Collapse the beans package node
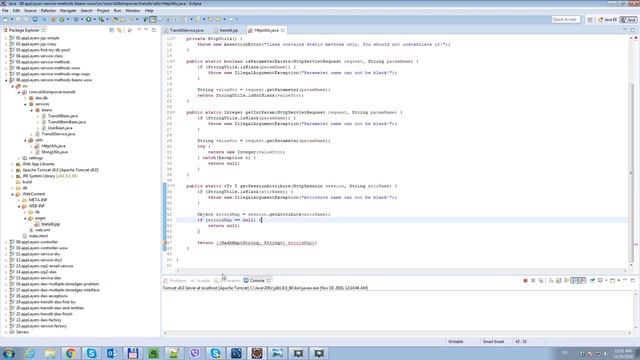 coord(31,110)
